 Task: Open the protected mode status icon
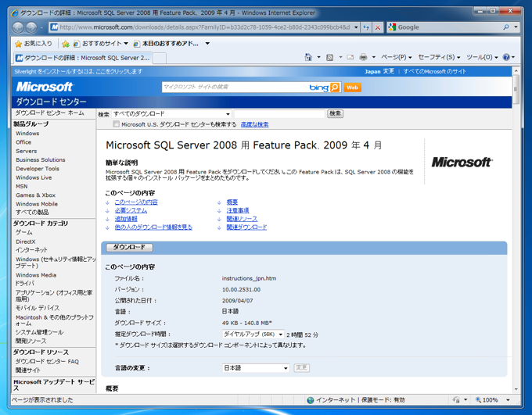click(456, 399)
